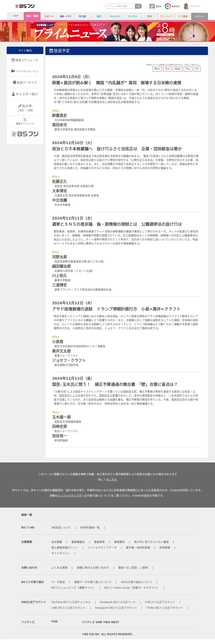
Task: Open 4K制作番組一覧 footer link
Action: tap(90, 527)
